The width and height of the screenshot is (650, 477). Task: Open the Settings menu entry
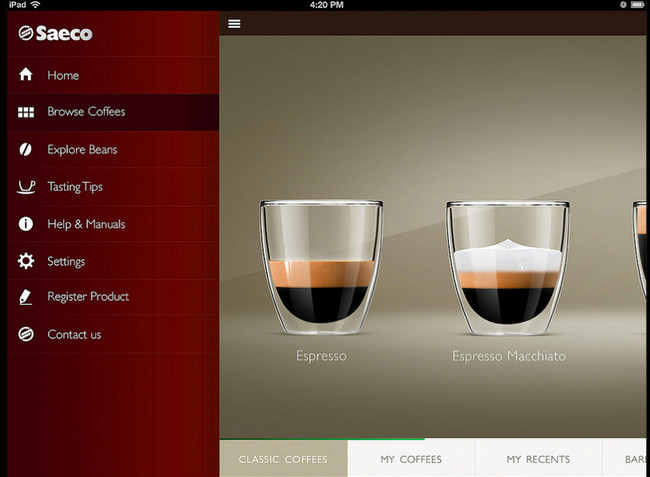(113, 261)
